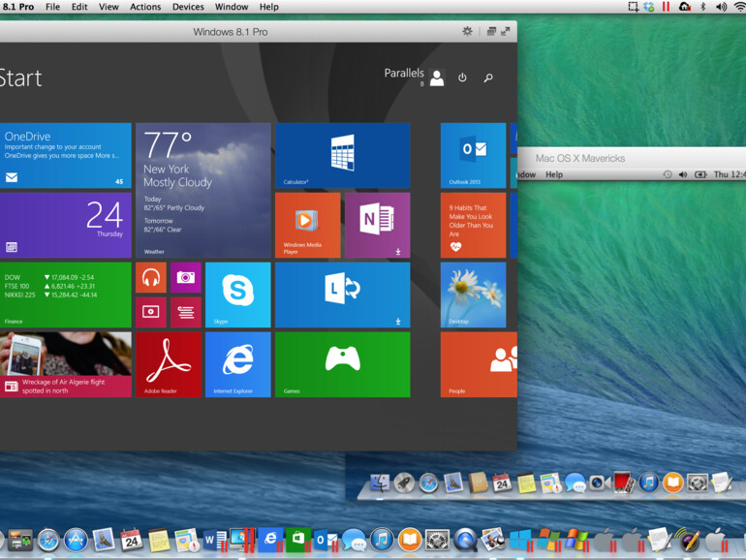The height and width of the screenshot is (560, 746).
Task: Open the Windows Media Player tile
Action: pyautogui.click(x=307, y=225)
